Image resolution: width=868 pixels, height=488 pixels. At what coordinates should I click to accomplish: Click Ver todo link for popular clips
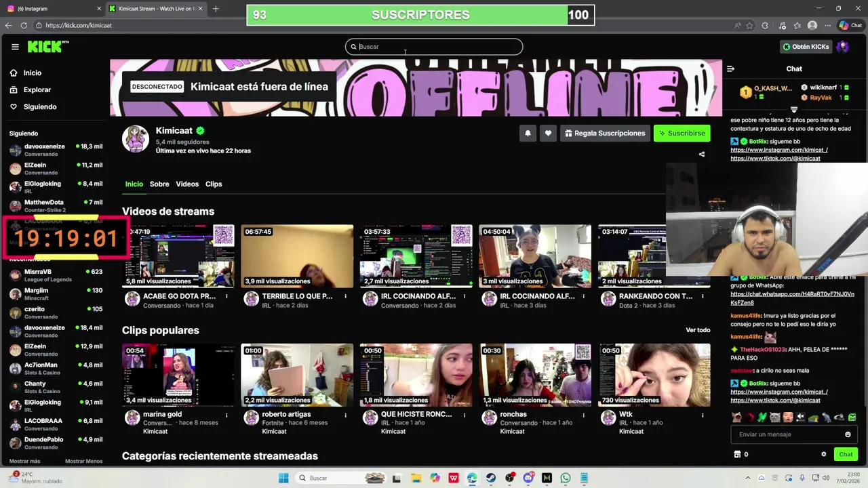(698, 330)
